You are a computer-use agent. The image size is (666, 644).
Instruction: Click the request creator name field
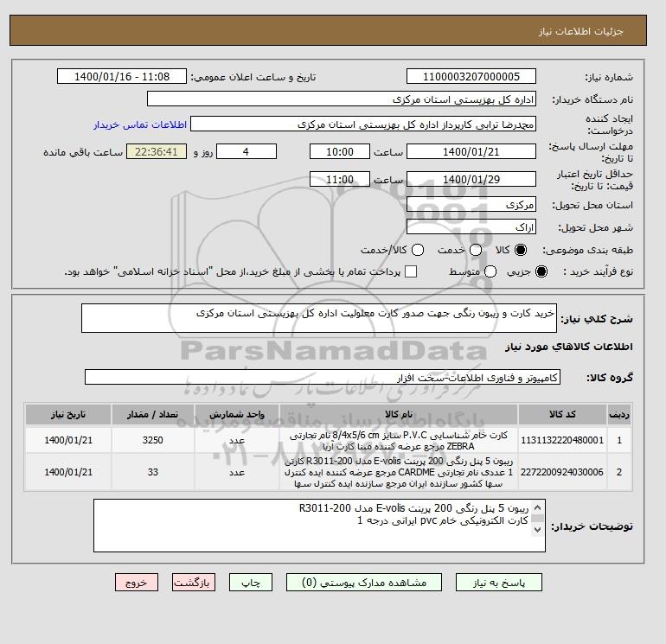click(x=363, y=124)
